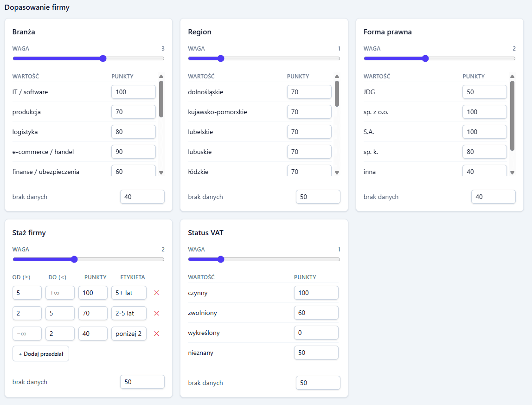532x405 pixels.
Task: Edit czynny VAT status points
Action: pos(316,293)
